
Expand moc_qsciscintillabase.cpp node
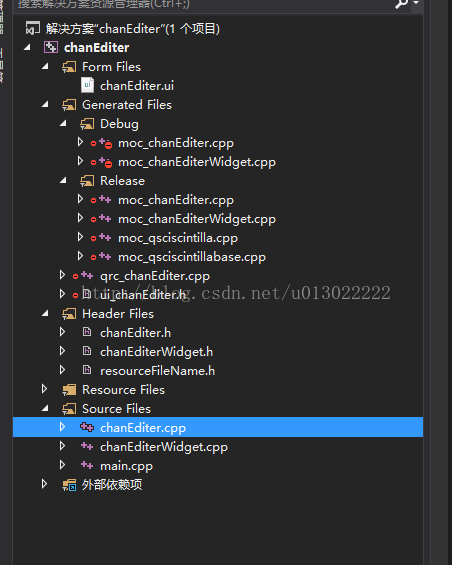click(80, 257)
